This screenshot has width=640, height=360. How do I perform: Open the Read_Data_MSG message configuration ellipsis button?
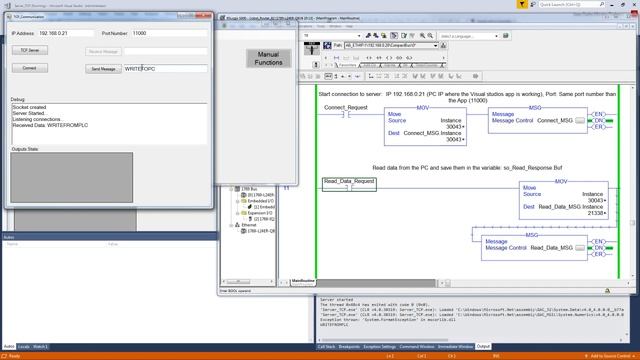coord(580,248)
